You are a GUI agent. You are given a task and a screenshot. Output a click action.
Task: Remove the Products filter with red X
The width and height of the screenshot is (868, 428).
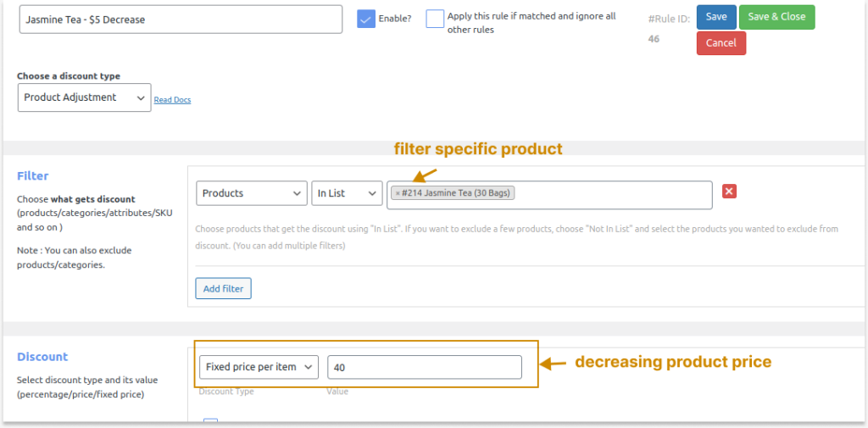[729, 192]
